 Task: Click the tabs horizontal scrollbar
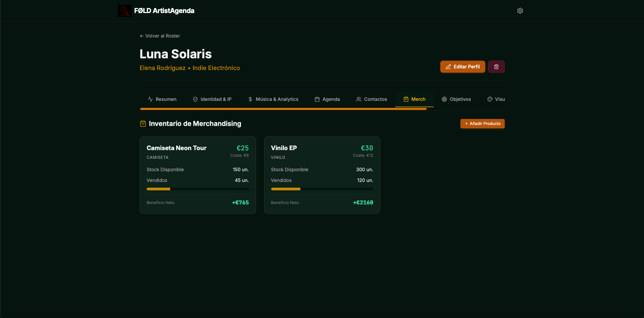283,109
